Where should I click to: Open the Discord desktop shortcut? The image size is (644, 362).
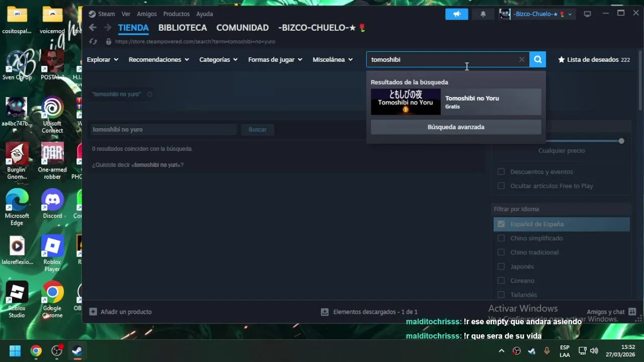[x=52, y=204]
